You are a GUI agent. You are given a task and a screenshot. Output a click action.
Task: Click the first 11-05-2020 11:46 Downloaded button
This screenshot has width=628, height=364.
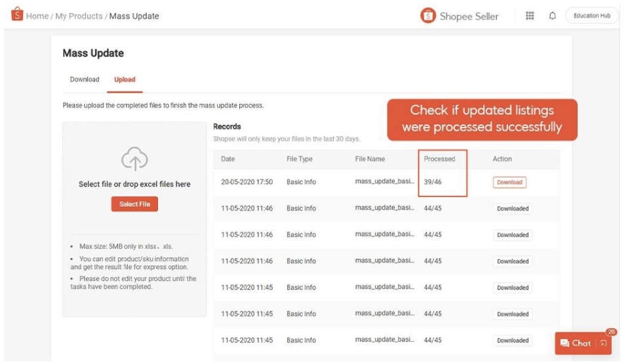coord(513,209)
